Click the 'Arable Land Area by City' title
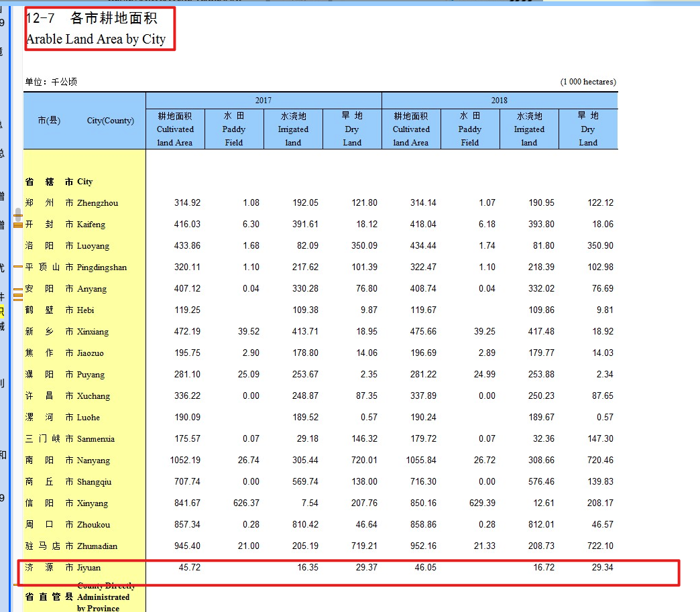 pyautogui.click(x=95, y=39)
